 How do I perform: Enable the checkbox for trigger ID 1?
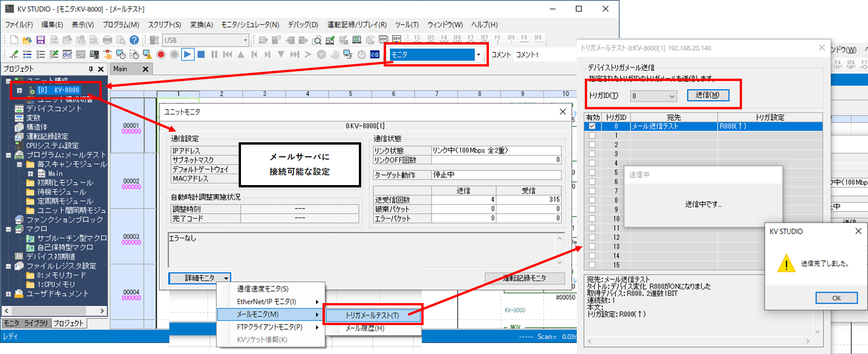[591, 135]
